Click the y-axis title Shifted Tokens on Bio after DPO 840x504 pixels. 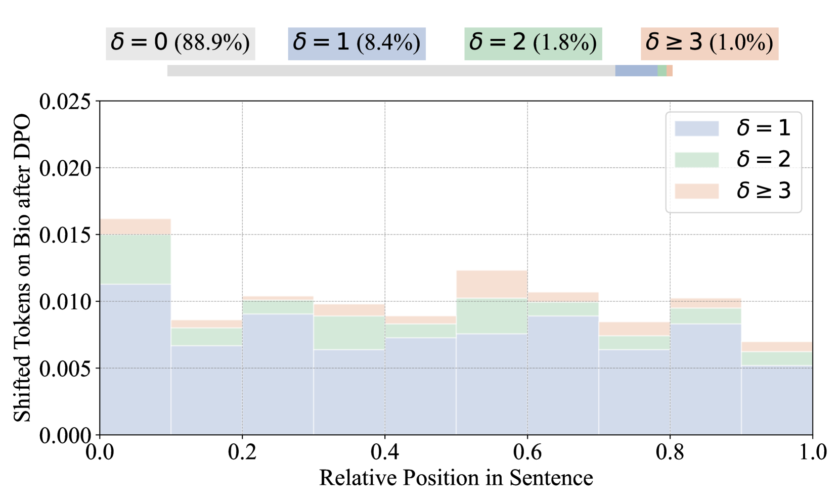[x=22, y=268]
